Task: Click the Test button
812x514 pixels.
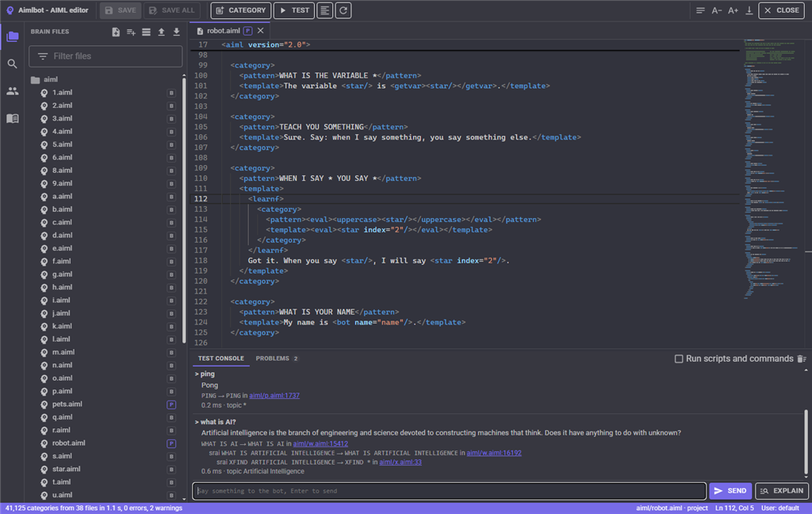Action: (294, 10)
